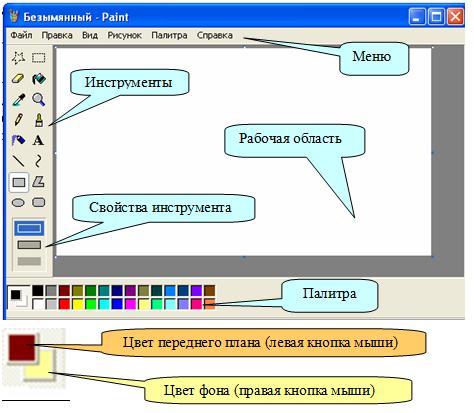Pick the pure blue swatch in bottom row
The width and height of the screenshot is (474, 413).
(117, 304)
